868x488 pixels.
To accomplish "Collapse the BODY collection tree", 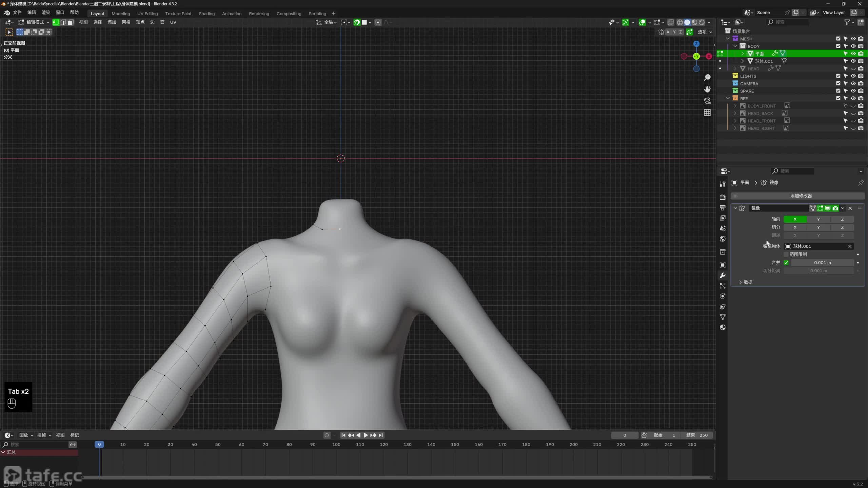I will [735, 46].
